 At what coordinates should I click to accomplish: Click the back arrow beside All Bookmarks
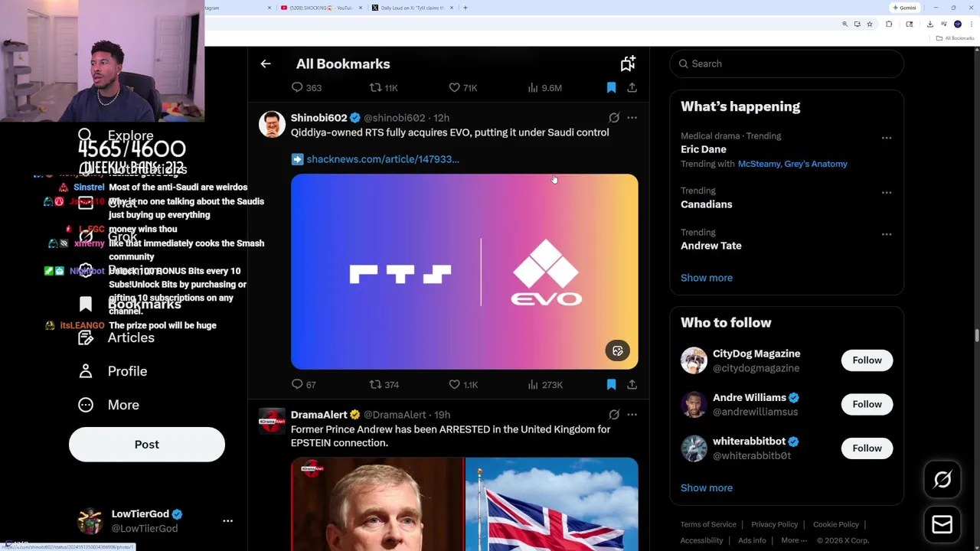click(266, 64)
